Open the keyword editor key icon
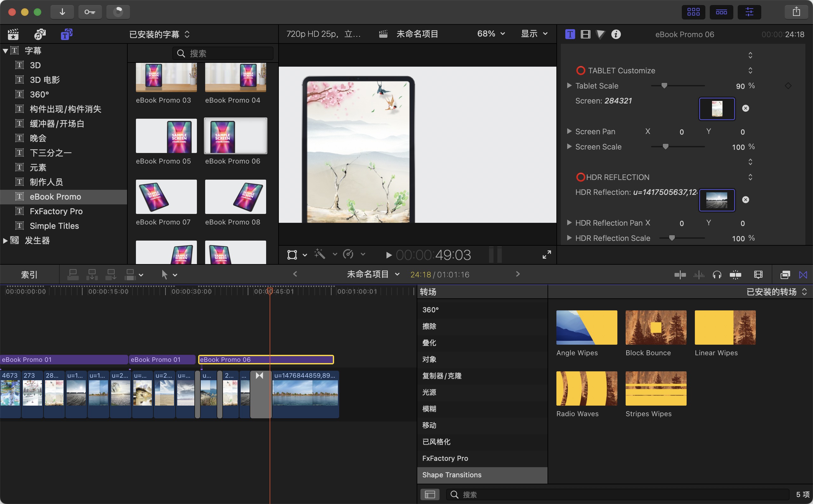 pos(90,12)
